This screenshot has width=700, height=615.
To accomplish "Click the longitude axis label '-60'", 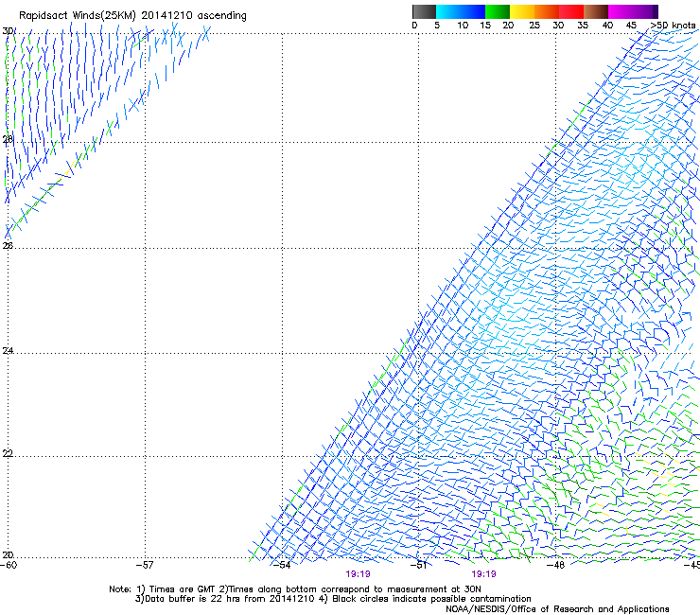I will [9, 565].
